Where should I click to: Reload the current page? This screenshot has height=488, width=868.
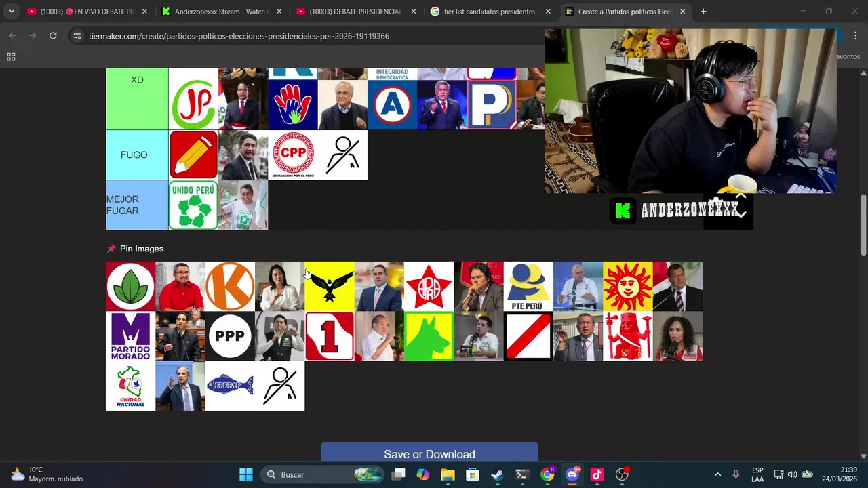coord(53,35)
